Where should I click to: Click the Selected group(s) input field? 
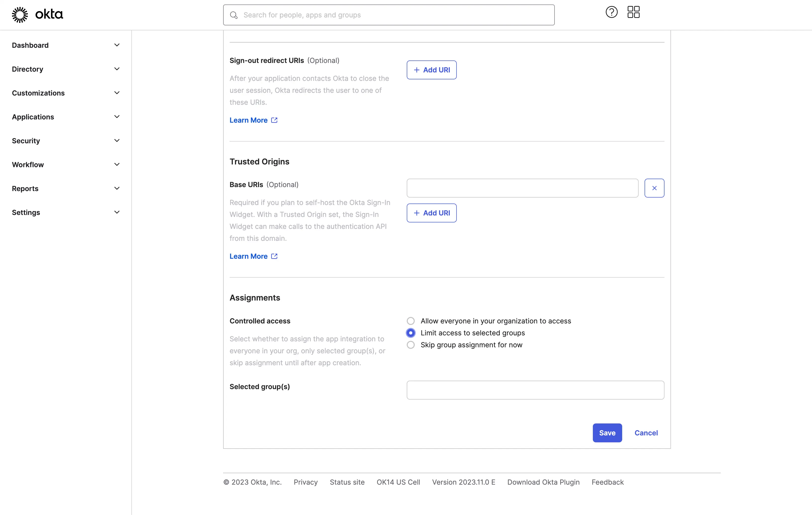(x=535, y=390)
